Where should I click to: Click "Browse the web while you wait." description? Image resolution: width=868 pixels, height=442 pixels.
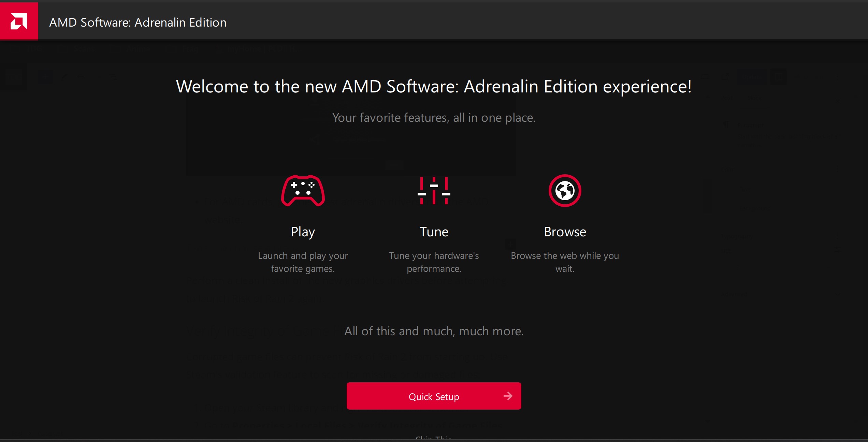565,262
